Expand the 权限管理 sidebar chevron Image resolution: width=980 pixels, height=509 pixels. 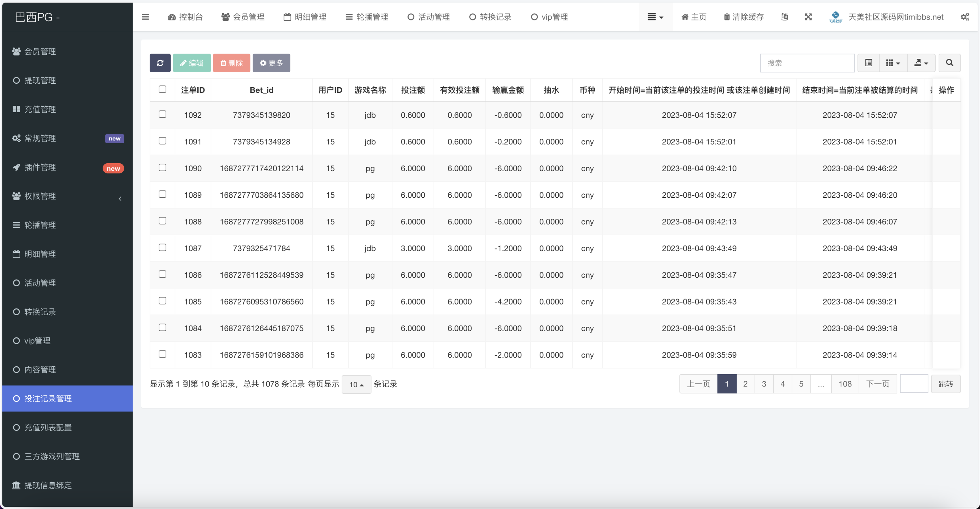pyautogui.click(x=120, y=198)
